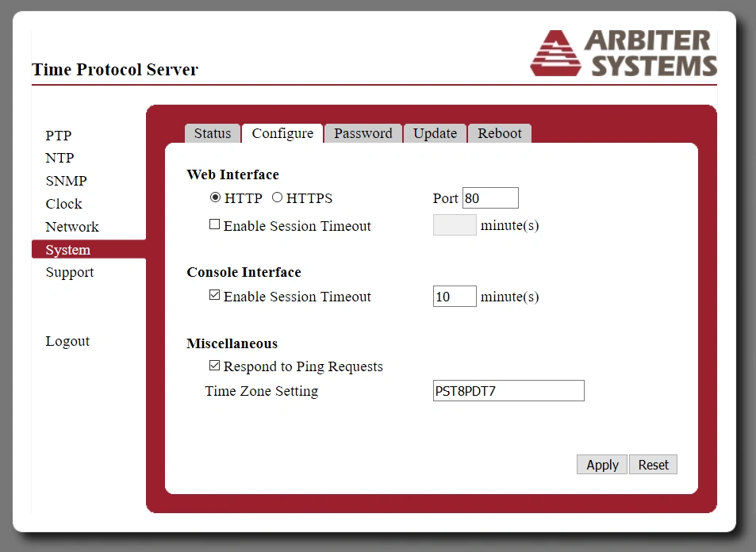756x552 pixels.
Task: Open the Network sidebar page
Action: click(x=71, y=227)
